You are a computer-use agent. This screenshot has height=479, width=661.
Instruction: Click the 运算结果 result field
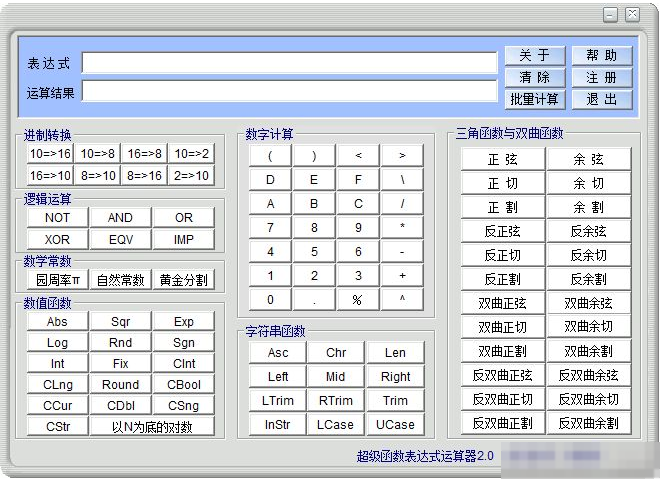289,92
